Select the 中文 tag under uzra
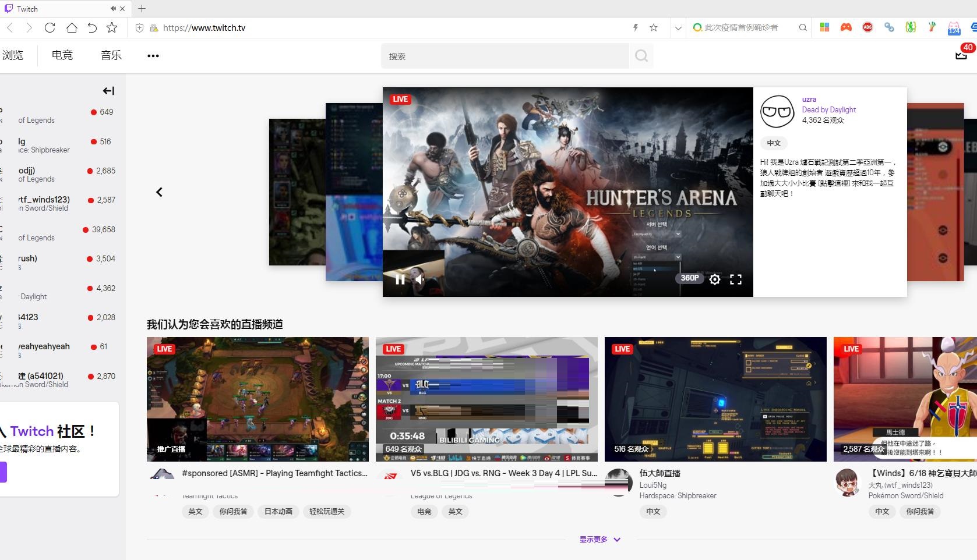The width and height of the screenshot is (977, 560). tap(774, 143)
